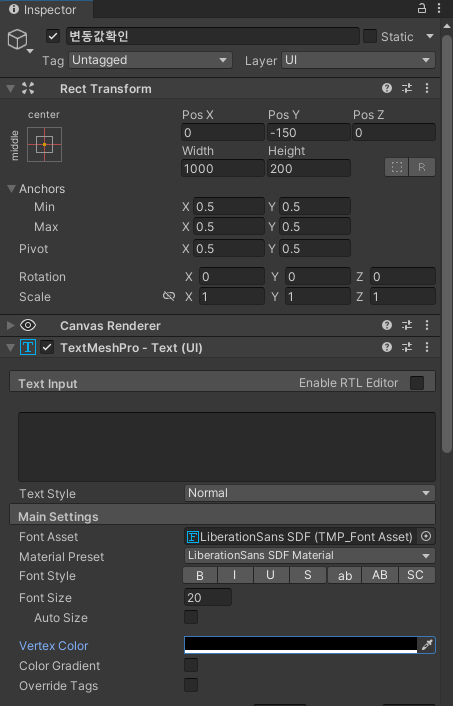Toggle uppercase AB font style

pos(380,575)
